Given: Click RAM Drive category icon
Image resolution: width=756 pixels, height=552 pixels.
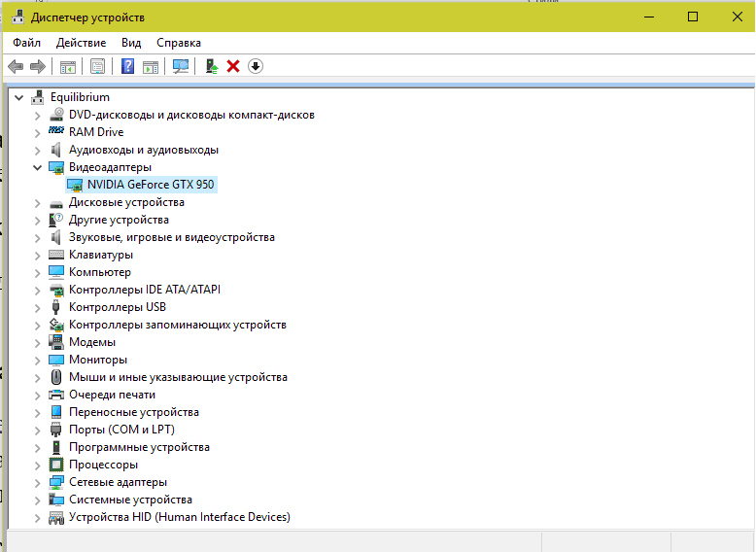Looking at the screenshot, I should [56, 130].
